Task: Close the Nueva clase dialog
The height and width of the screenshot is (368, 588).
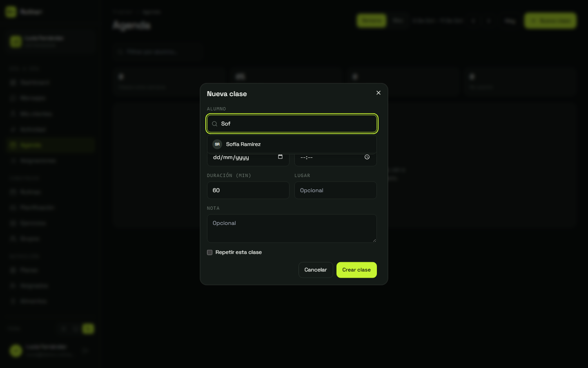Action: [379, 93]
